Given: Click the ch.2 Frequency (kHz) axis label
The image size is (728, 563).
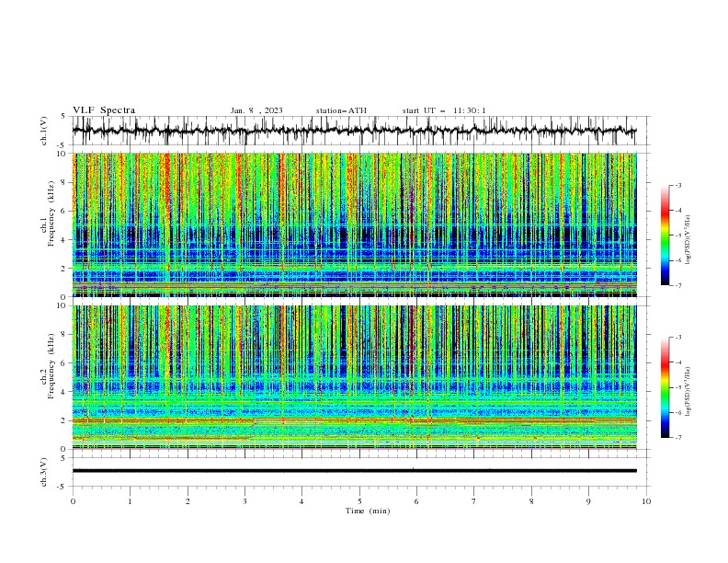Looking at the screenshot, I should [48, 365].
